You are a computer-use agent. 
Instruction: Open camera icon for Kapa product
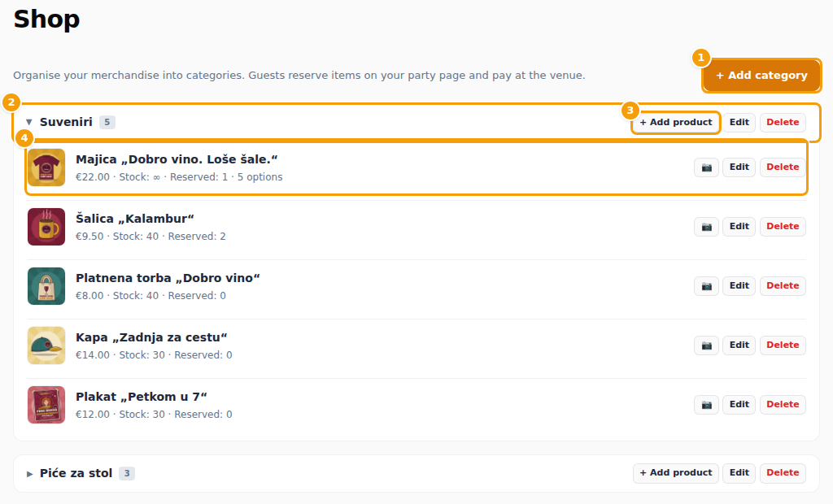[706, 345]
